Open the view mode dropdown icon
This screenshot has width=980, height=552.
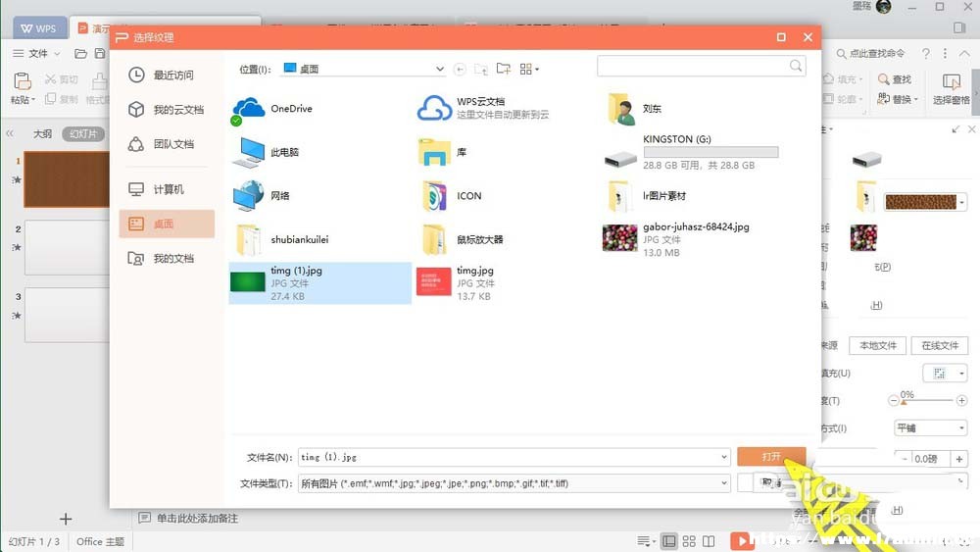529,69
